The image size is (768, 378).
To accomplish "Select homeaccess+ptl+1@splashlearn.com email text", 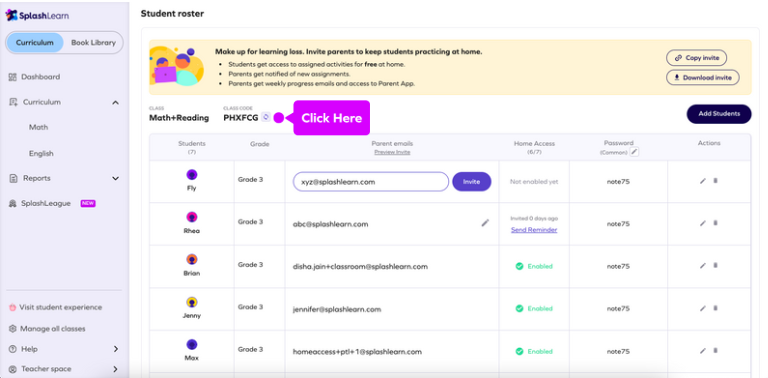I will tap(357, 352).
